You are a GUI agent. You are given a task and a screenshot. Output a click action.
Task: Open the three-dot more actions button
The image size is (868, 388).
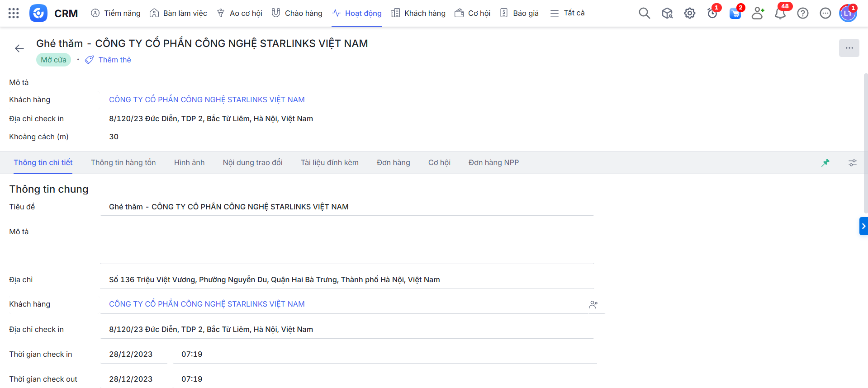click(x=849, y=48)
